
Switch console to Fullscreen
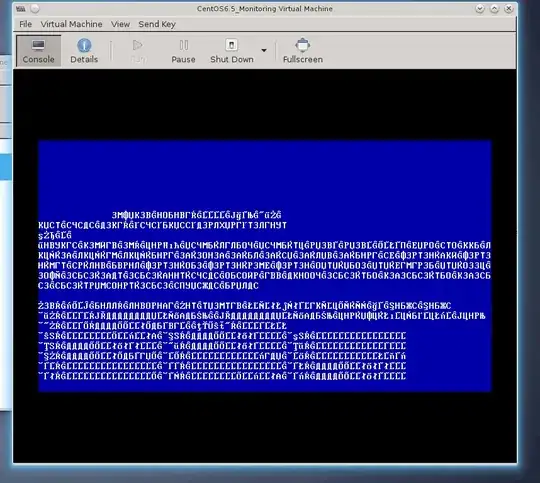pyautogui.click(x=303, y=51)
